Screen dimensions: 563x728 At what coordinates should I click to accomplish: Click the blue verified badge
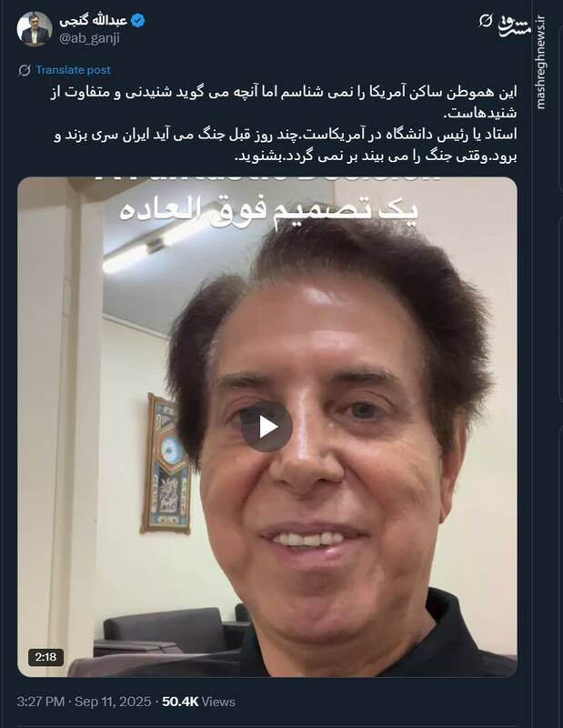click(138, 21)
